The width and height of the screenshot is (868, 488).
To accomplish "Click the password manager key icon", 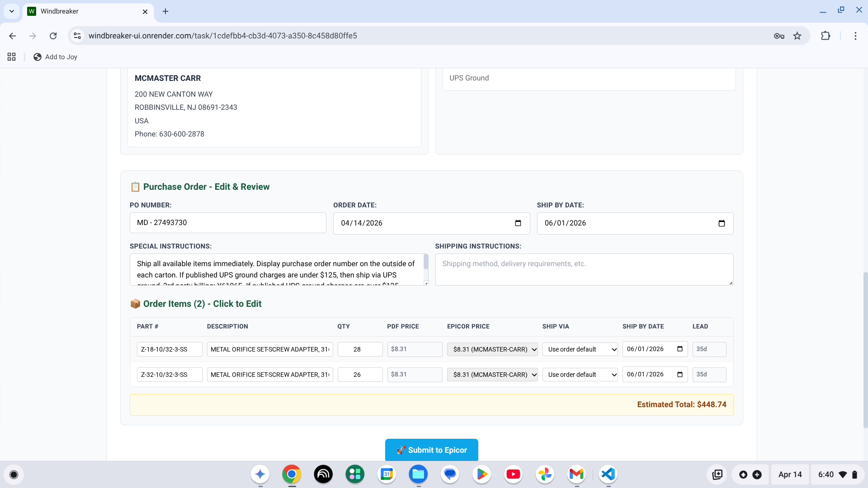I will coord(779,36).
